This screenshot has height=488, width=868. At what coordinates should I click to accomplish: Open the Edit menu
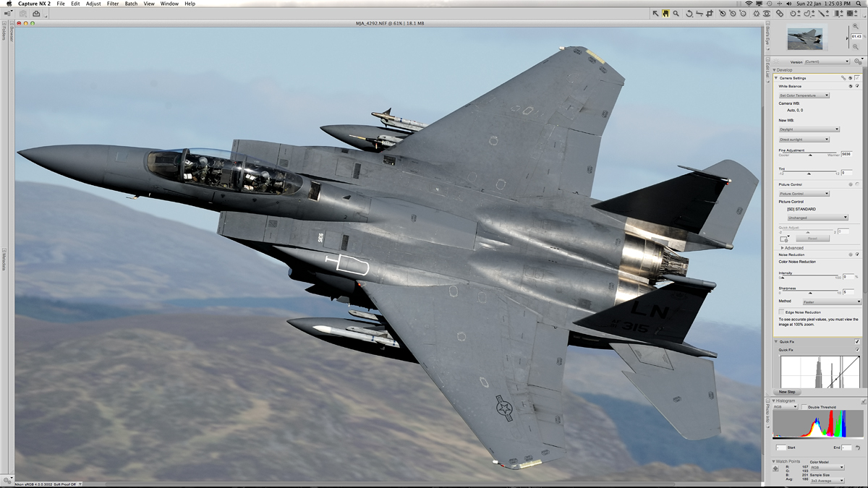pos(75,4)
